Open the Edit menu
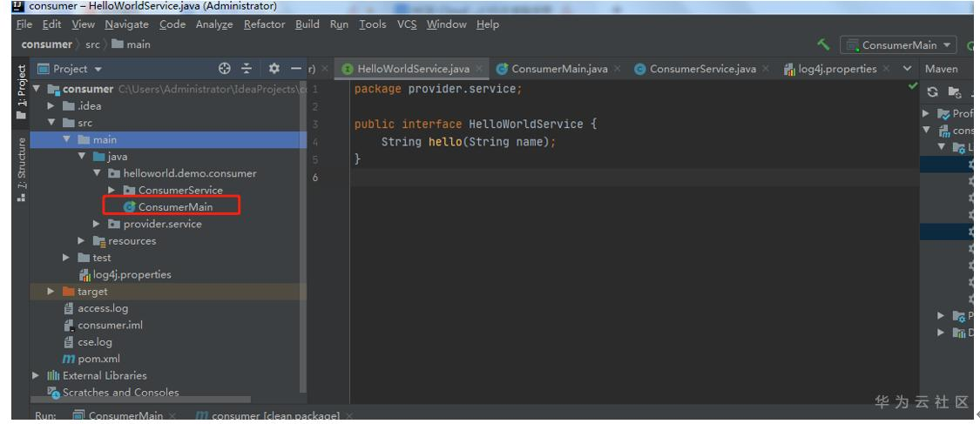The image size is (980, 424). (52, 24)
